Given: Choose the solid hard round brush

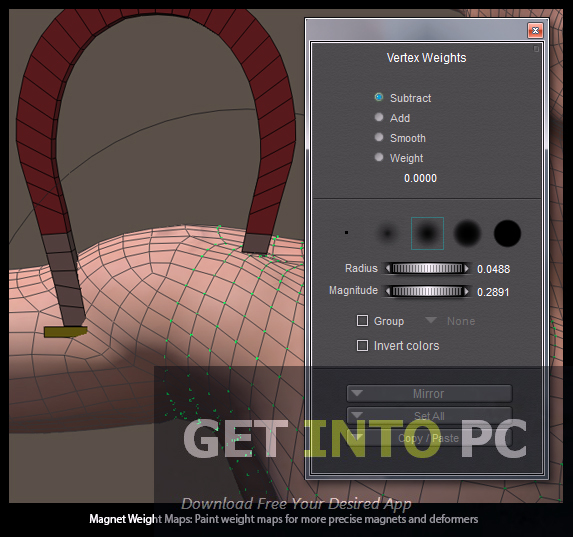Looking at the screenshot, I should click(x=507, y=233).
